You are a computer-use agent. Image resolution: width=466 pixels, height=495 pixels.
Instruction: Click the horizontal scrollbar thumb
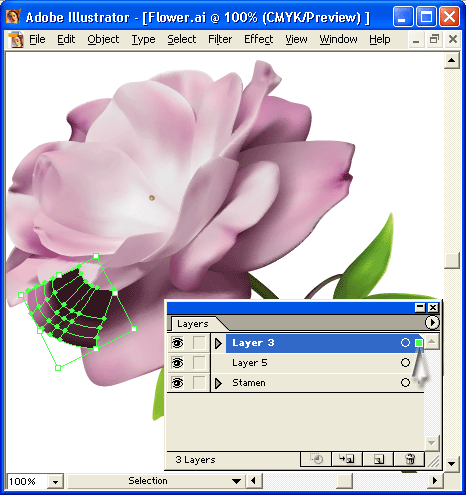(344, 481)
